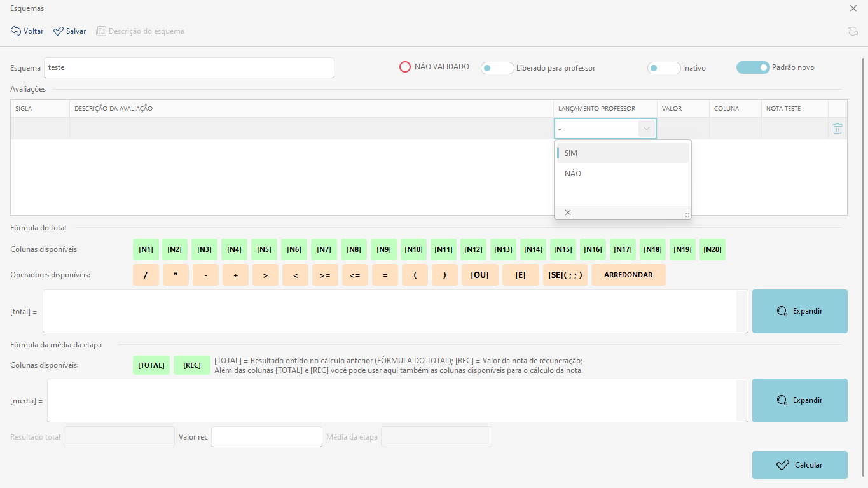Viewport: 868px width, 488px height.
Task: Open Descrição do esquema toolbar item
Action: point(140,31)
